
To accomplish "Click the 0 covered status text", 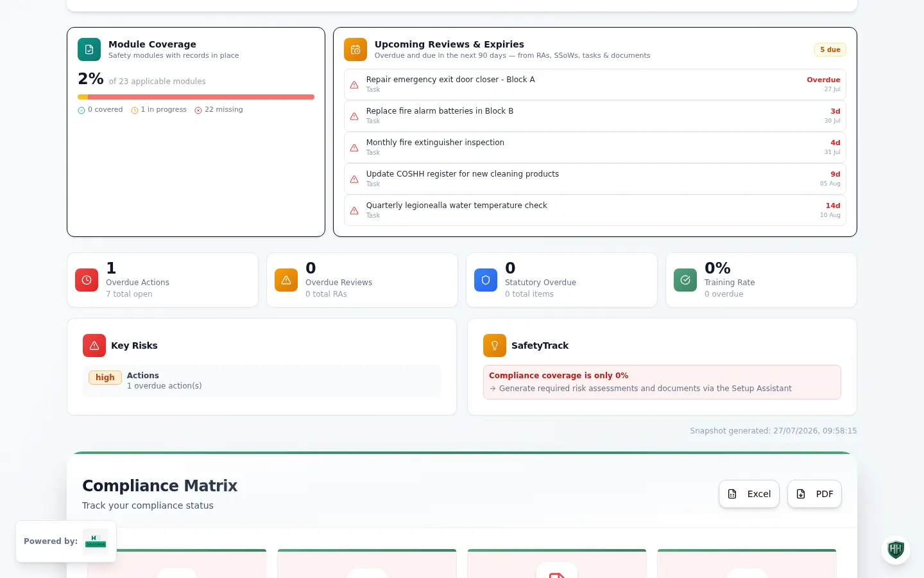I will [105, 110].
